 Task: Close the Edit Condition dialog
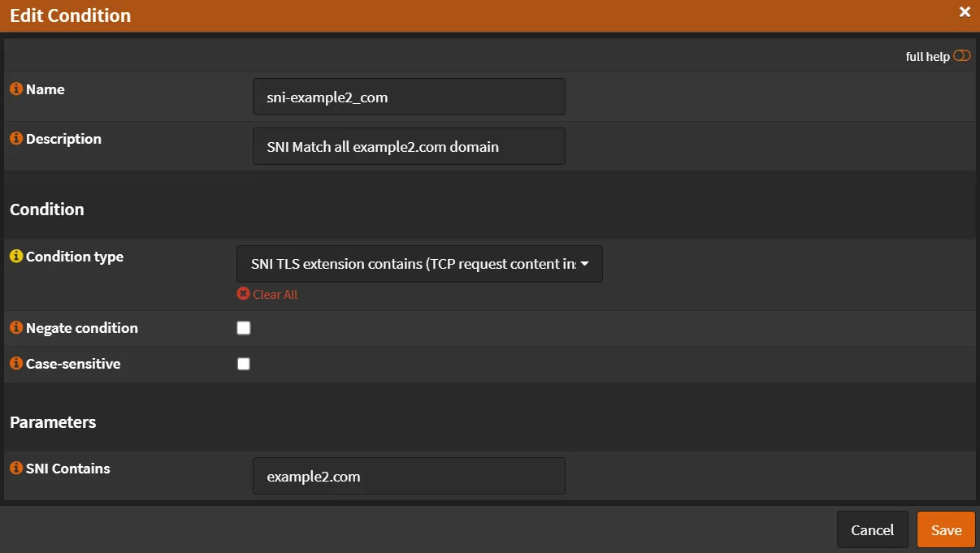(x=965, y=12)
